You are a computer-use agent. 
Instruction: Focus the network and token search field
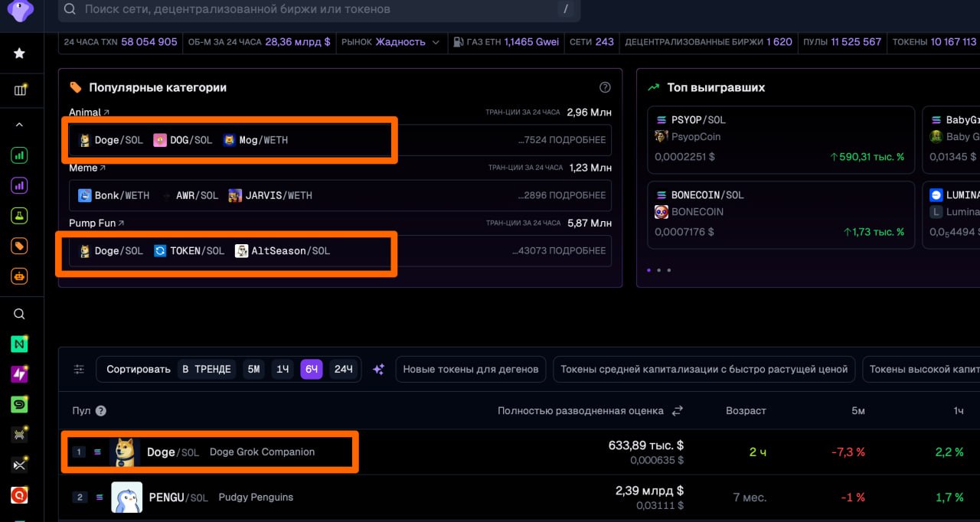point(319,10)
